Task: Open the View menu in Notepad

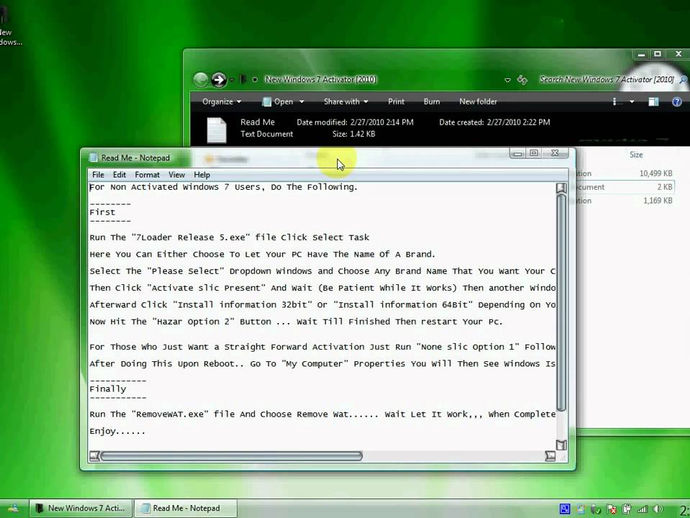Action: 176,175
